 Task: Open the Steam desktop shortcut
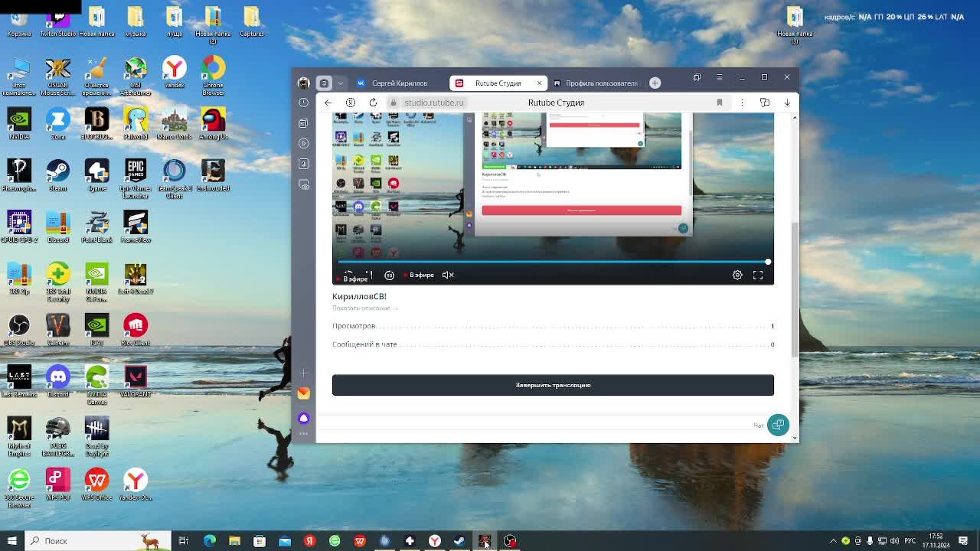pyautogui.click(x=57, y=175)
